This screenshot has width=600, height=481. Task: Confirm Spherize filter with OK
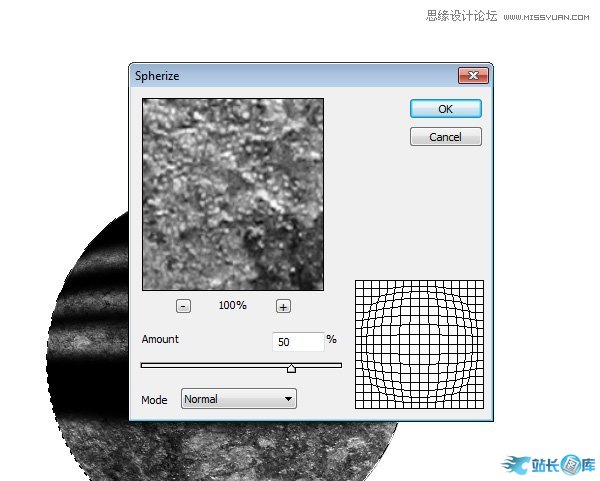(446, 109)
